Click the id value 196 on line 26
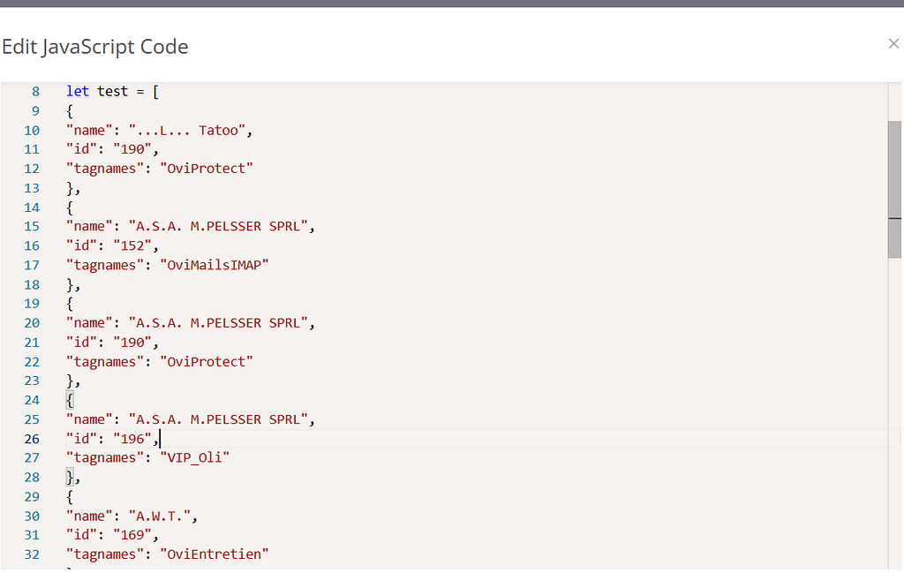Screen dimensions: 904x588 [x=133, y=438]
